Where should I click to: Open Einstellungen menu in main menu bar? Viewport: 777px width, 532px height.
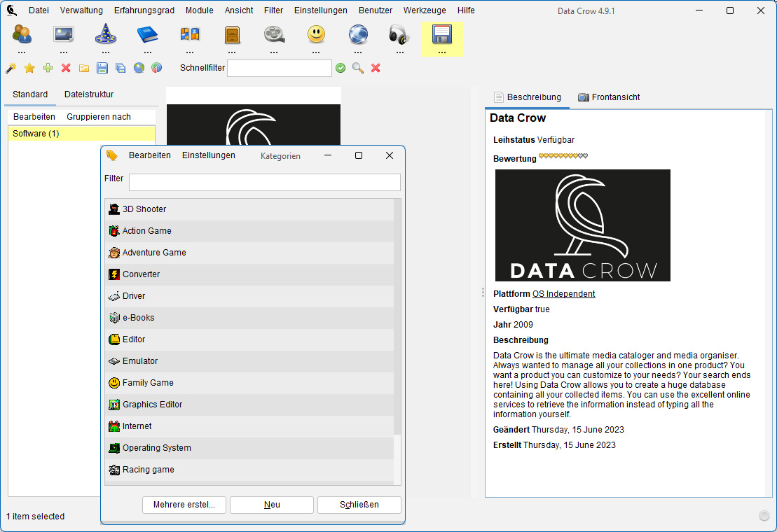[x=321, y=10]
